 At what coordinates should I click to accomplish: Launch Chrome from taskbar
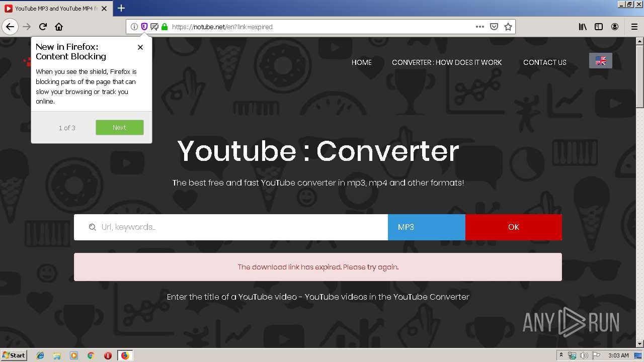click(x=91, y=355)
